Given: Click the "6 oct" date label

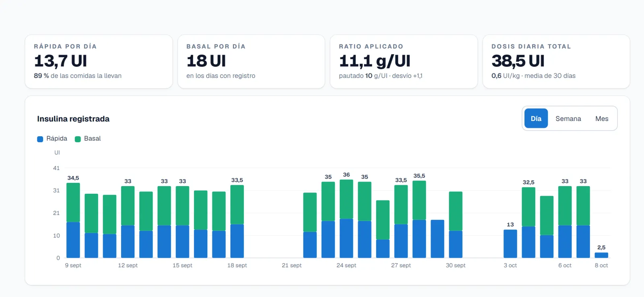Looking at the screenshot, I should click(x=565, y=265).
